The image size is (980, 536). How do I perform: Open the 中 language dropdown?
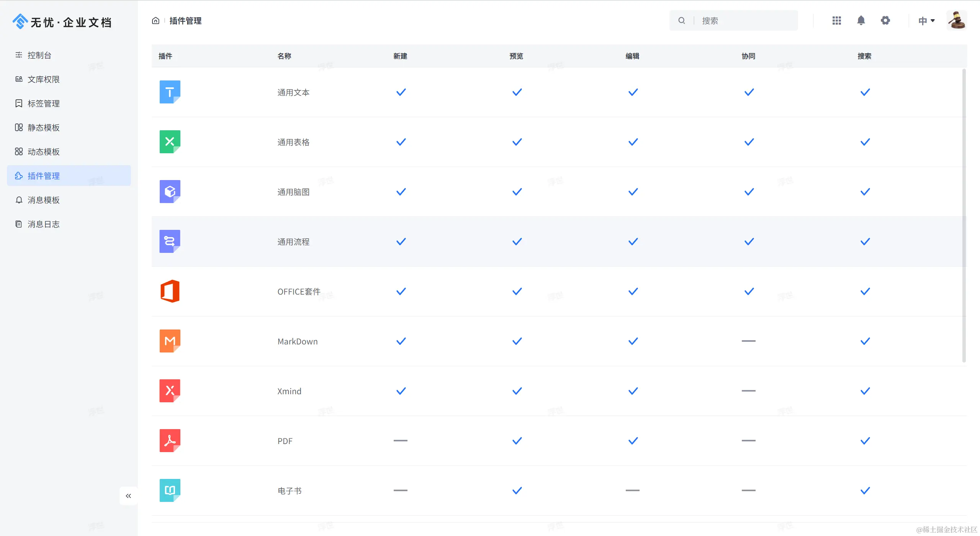pyautogui.click(x=926, y=21)
